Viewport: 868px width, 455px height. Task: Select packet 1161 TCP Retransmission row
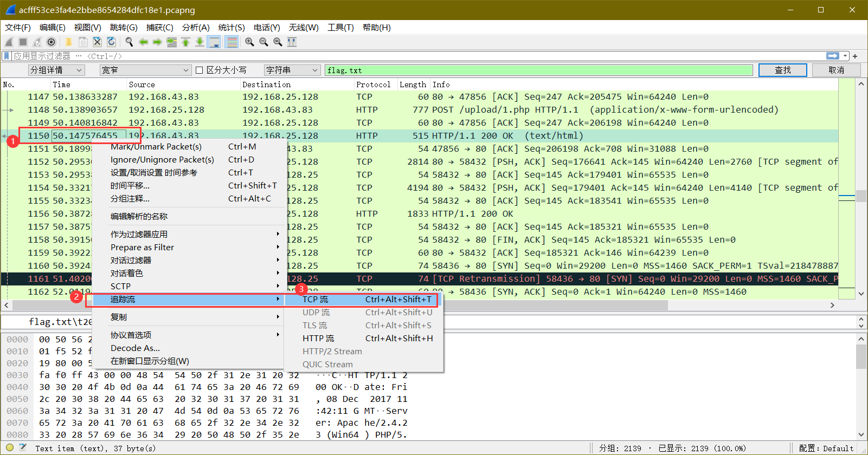[420, 278]
